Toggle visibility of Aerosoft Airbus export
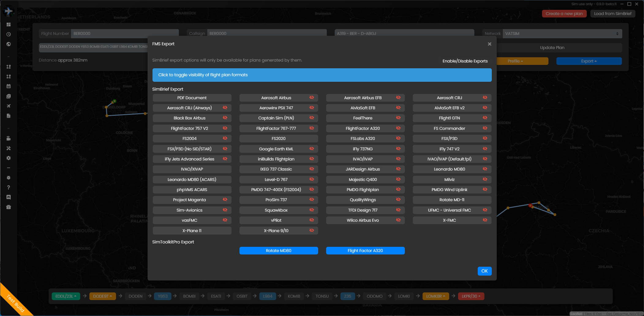This screenshot has height=316, width=644. [312, 98]
